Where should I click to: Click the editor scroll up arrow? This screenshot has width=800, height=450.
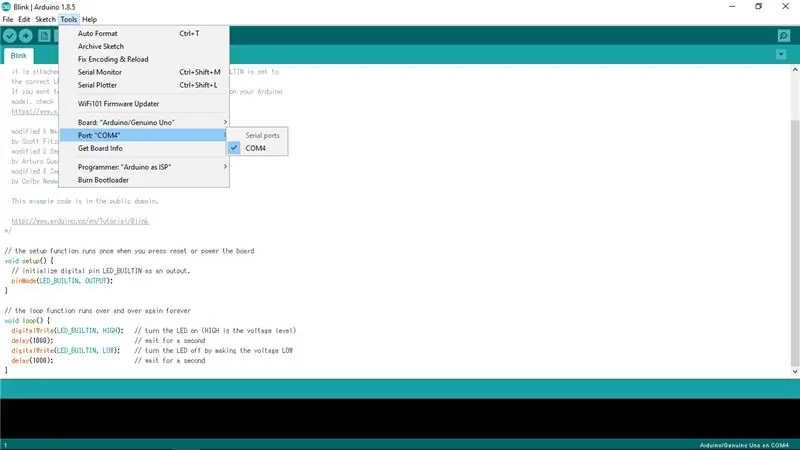click(x=795, y=70)
